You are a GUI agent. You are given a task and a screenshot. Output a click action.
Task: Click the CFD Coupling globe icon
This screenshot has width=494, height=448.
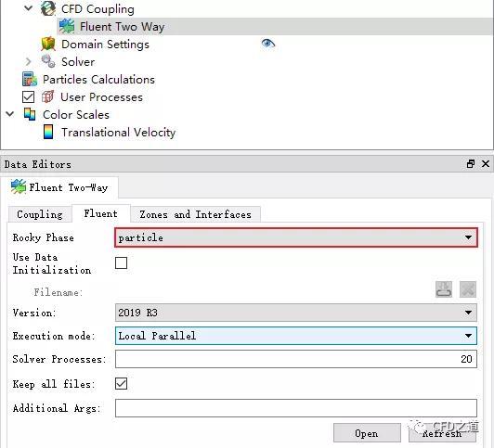click(x=48, y=8)
